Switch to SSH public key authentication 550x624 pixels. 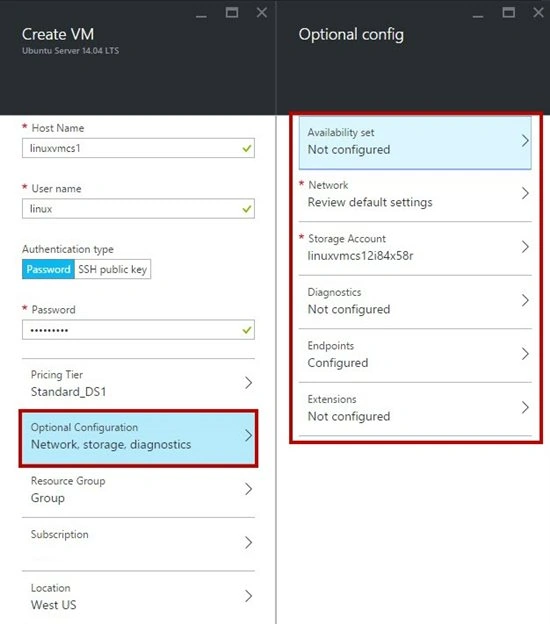pos(113,269)
